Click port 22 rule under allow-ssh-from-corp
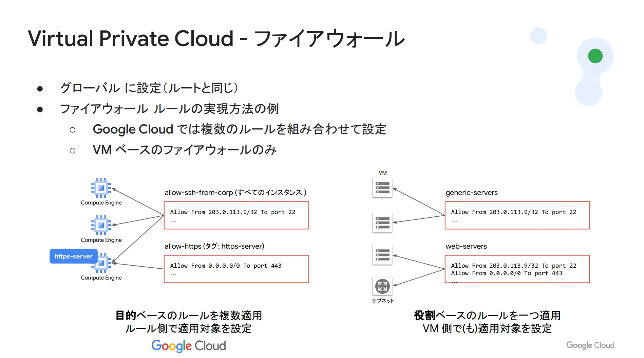Screen dimensions: 644x358 [x=233, y=212]
